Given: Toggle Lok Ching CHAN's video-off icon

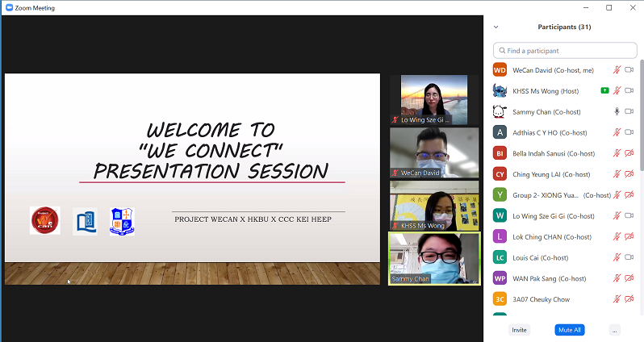Looking at the screenshot, I should pyautogui.click(x=629, y=237).
